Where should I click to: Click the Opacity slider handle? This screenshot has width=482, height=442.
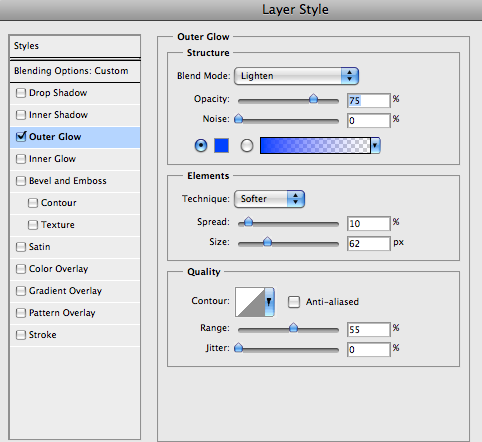pyautogui.click(x=313, y=99)
